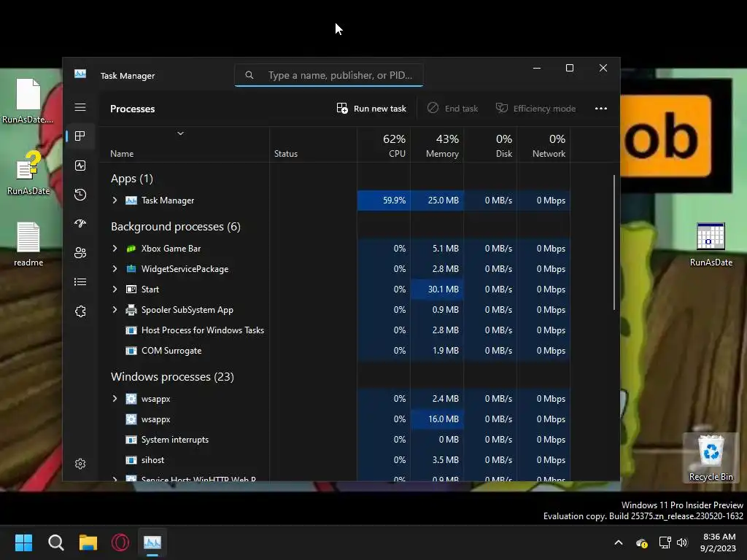
Task: Sort processes by CPU column header
Action: click(384, 146)
